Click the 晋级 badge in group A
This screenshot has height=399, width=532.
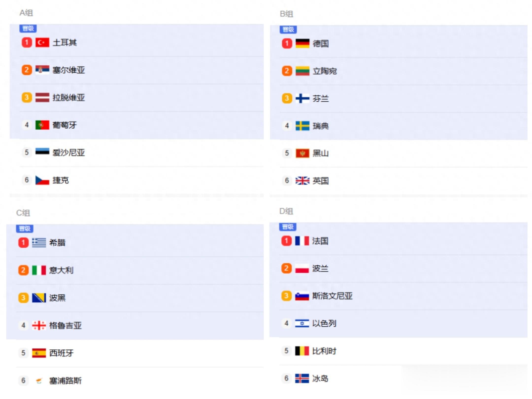click(x=28, y=28)
